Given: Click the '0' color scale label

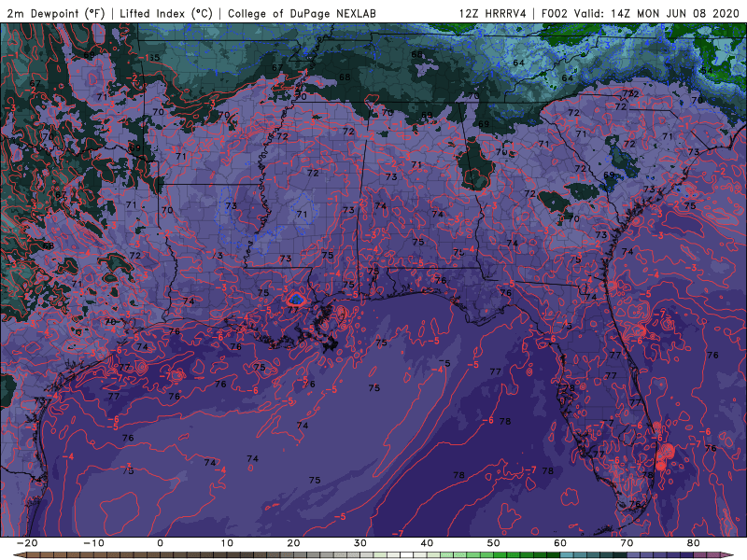Looking at the screenshot, I should pyautogui.click(x=160, y=543).
